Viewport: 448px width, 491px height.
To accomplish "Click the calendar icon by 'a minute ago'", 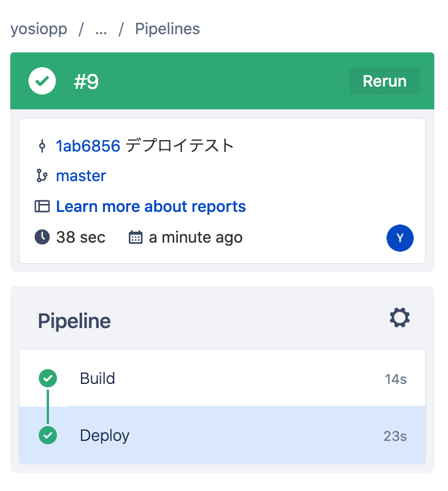I will point(136,237).
